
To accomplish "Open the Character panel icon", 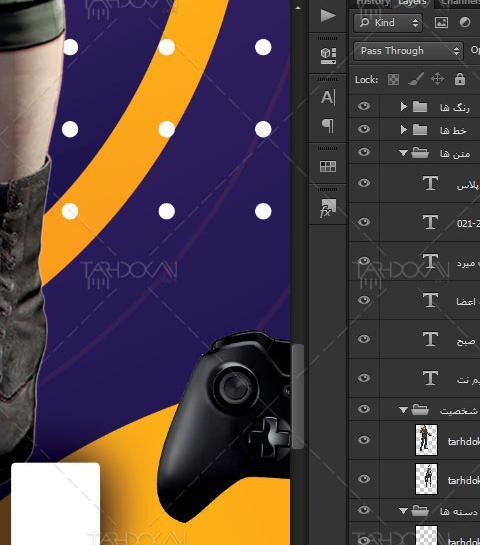I will (328, 97).
